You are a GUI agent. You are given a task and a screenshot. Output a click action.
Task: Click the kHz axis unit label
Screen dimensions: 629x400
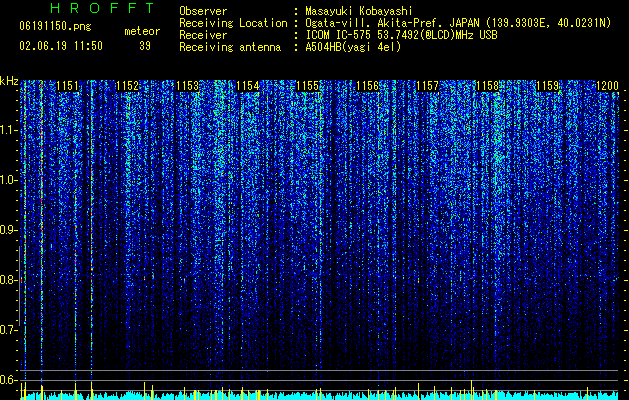[9, 81]
